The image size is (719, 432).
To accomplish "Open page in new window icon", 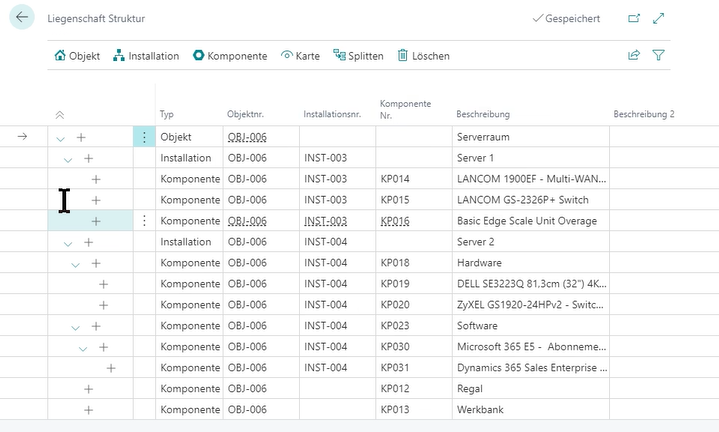I will [x=634, y=18].
